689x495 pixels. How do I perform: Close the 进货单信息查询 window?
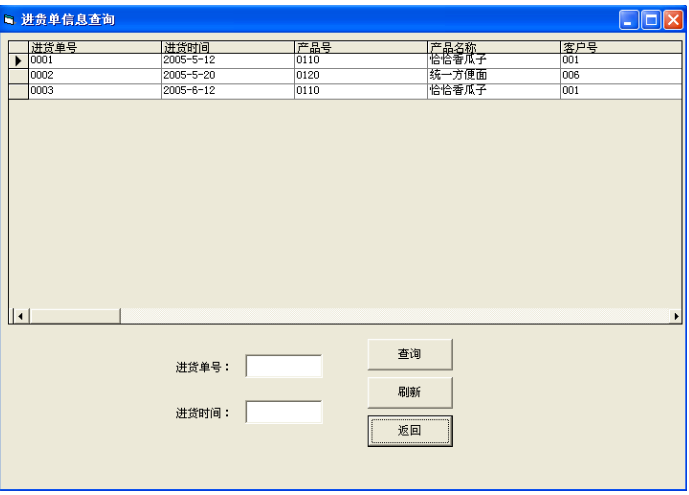(673, 20)
